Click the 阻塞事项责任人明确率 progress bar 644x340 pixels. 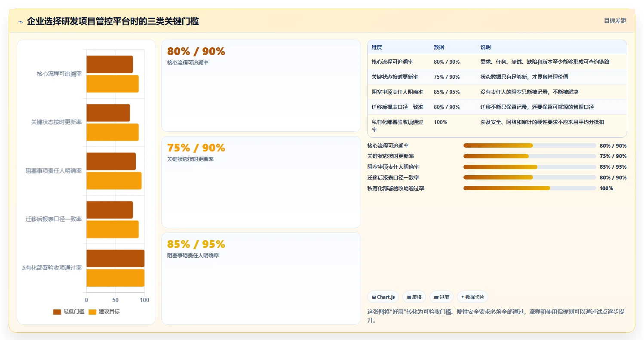(x=530, y=167)
